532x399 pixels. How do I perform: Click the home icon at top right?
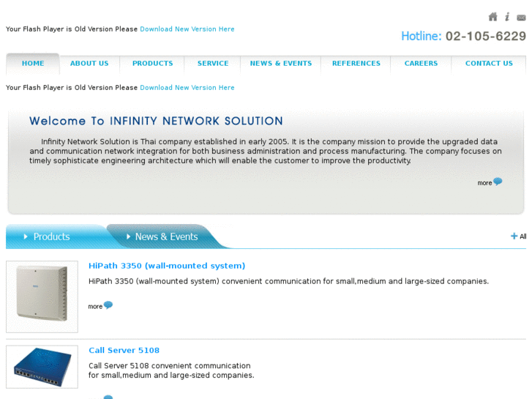(x=492, y=17)
